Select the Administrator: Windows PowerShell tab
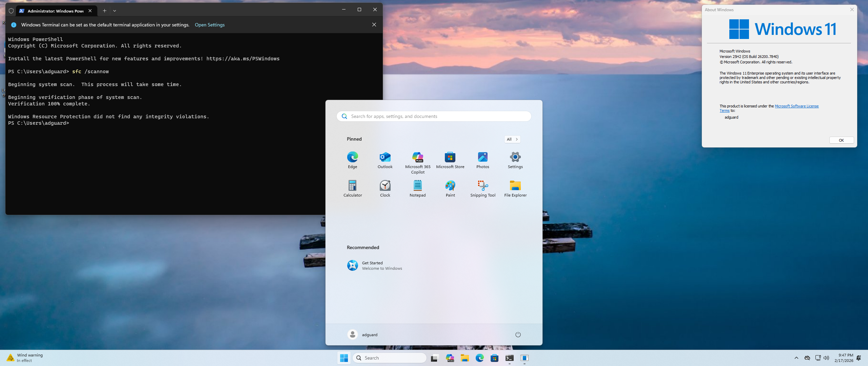Screen dimensions: 868x366 (x=54, y=11)
